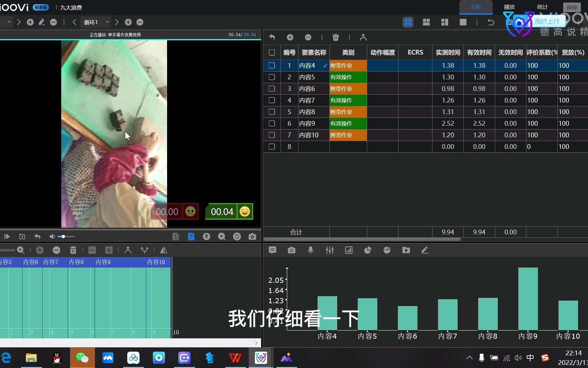Go to the next loop with the arrow after 循环1

117,22
